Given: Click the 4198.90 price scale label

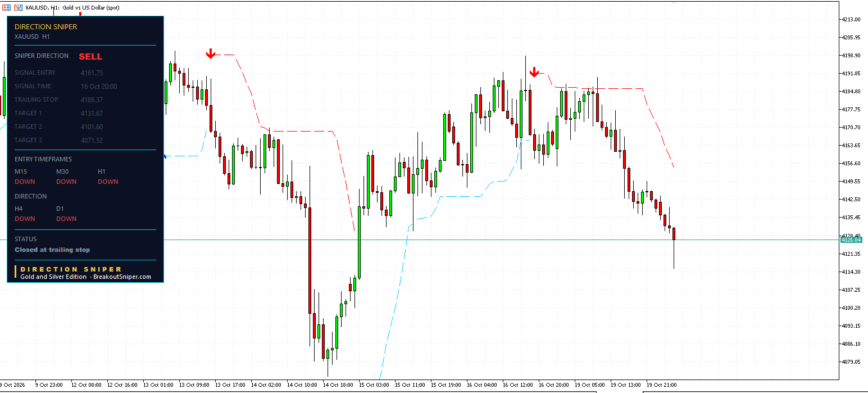Looking at the screenshot, I should (x=851, y=56).
